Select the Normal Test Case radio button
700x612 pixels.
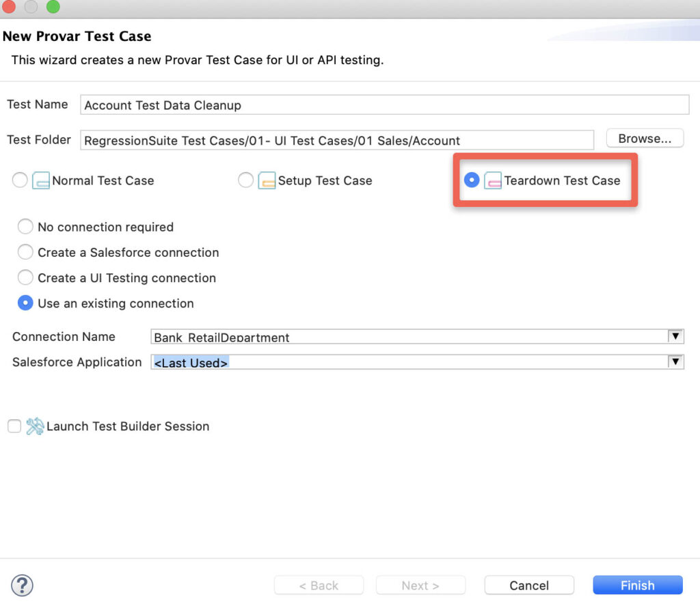point(20,180)
